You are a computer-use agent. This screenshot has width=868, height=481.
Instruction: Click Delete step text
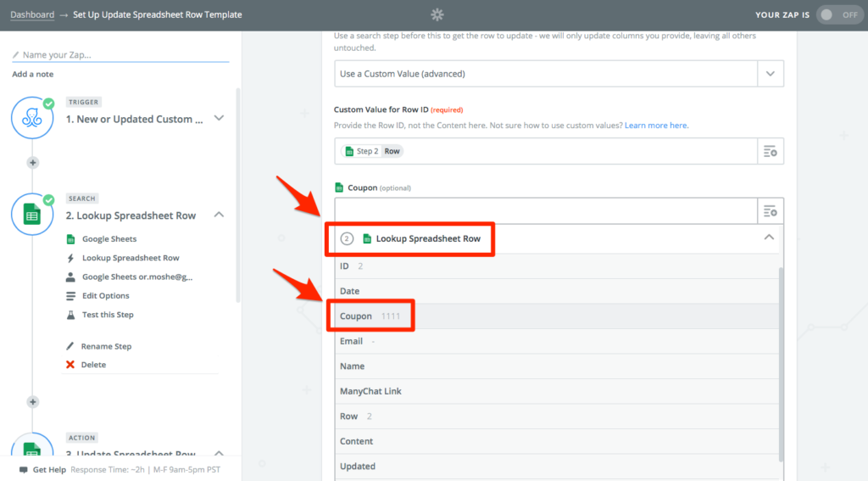[93, 365]
